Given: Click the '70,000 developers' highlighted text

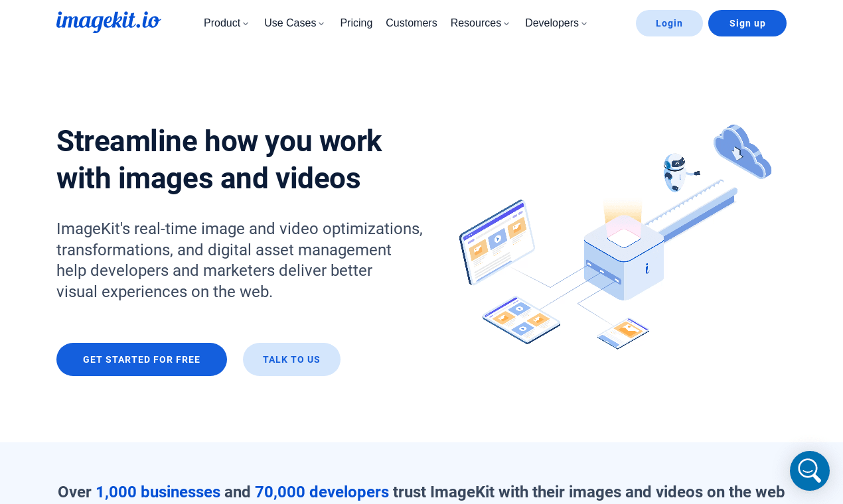Looking at the screenshot, I should tap(322, 492).
